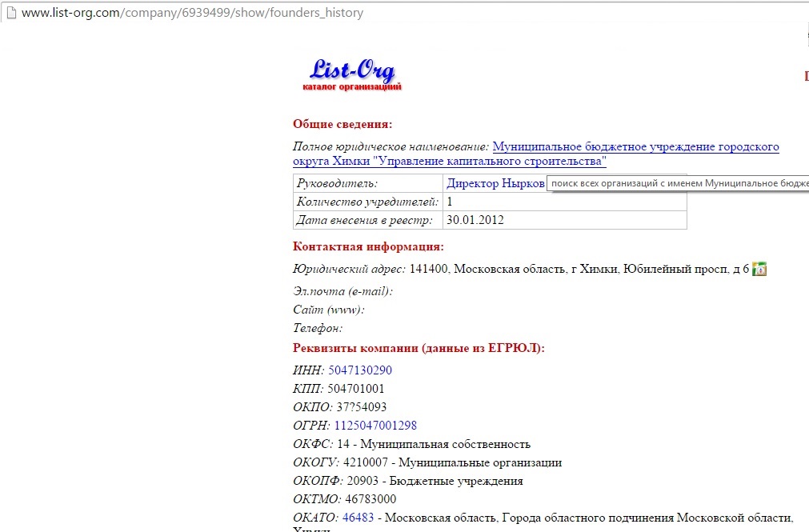The image size is (809, 532).
Task: Click the founders count value 1
Action: pos(450,202)
